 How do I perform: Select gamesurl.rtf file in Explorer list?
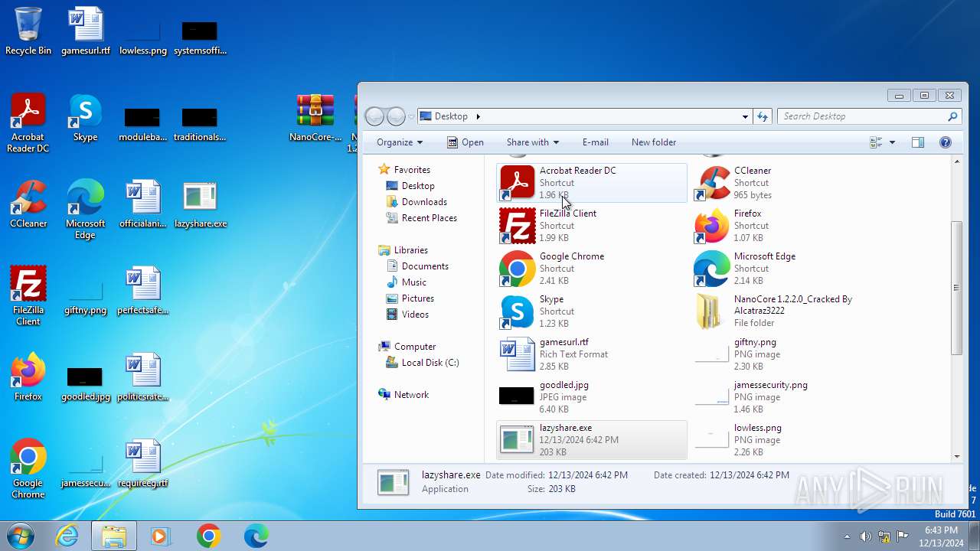pos(591,354)
